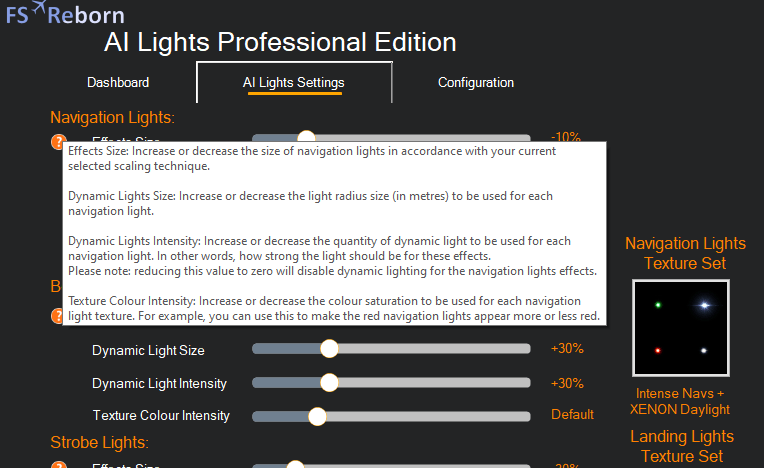Viewport: 764px width, 468px height.
Task: Click the Strobe Lights Effects Size slider handle
Action: (295, 465)
